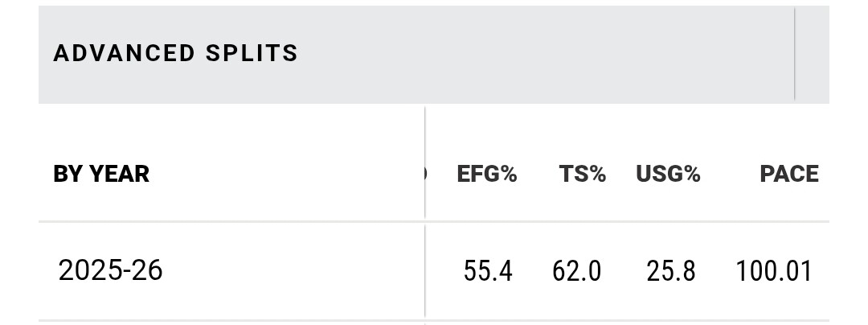Image resolution: width=868 pixels, height=325 pixels.
Task: Open the 2025-26 season row label
Action: [110, 270]
